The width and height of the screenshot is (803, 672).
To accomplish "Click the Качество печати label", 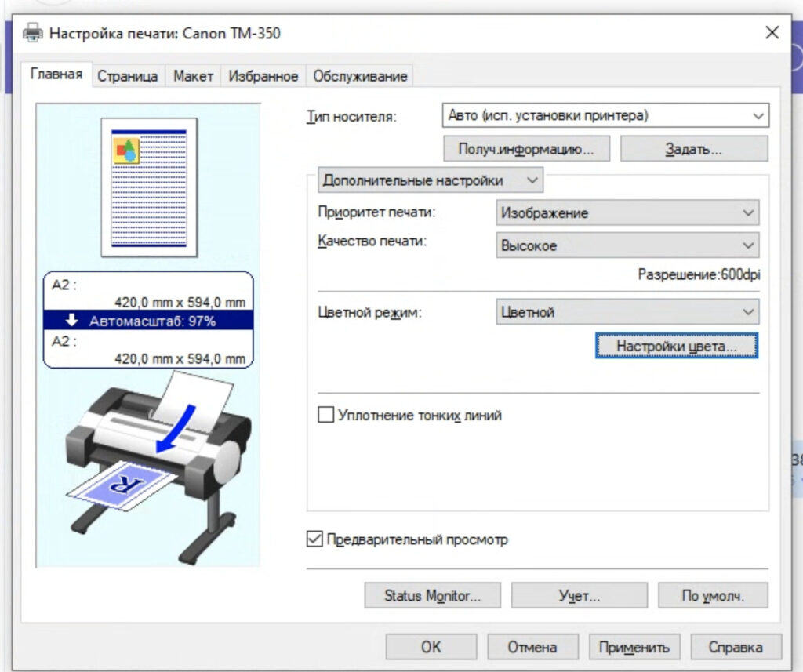I will (372, 241).
